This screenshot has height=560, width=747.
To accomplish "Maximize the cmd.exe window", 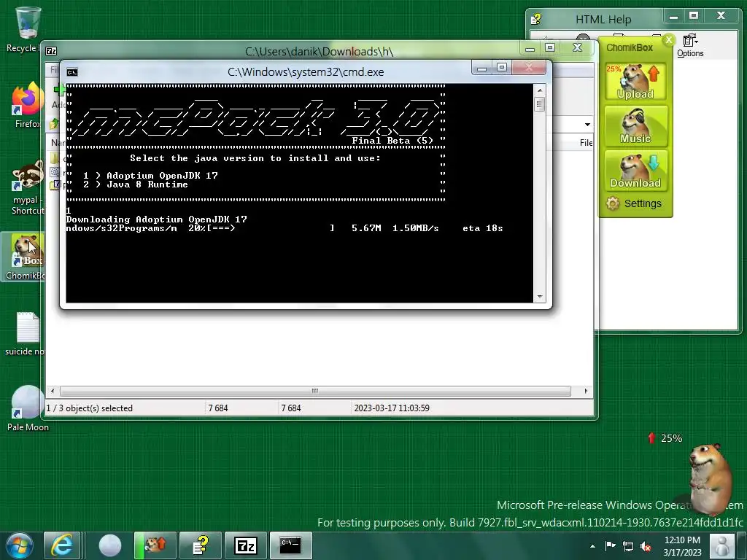I will [x=502, y=68].
